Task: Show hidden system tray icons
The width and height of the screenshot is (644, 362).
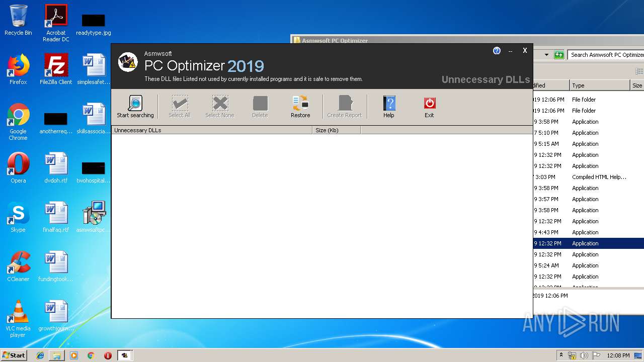Action: coord(561,355)
